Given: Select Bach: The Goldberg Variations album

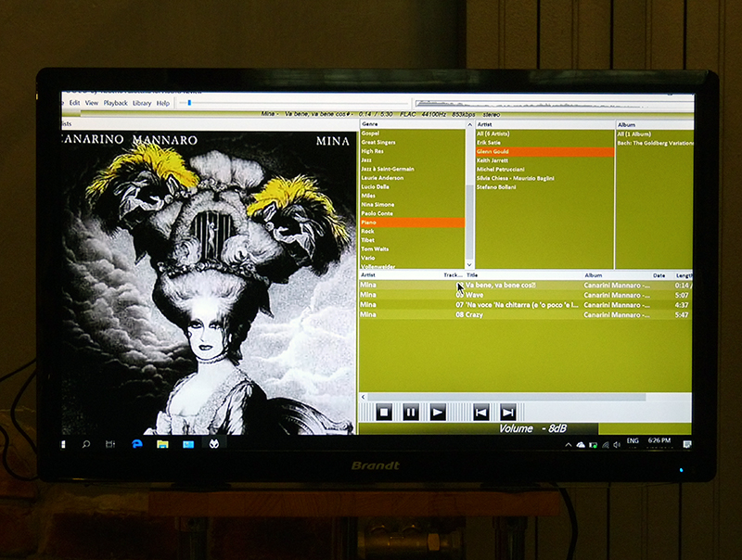Looking at the screenshot, I should tap(655, 143).
